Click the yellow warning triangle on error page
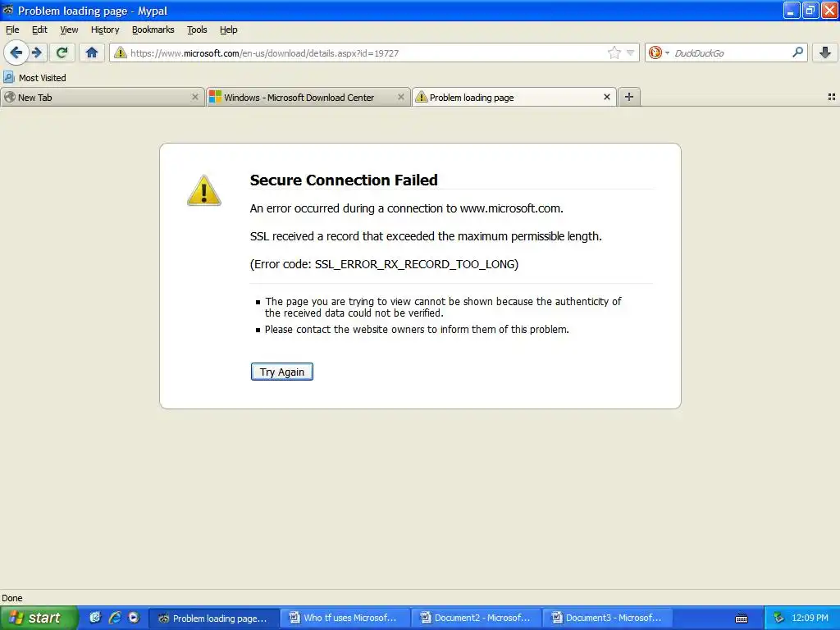840x630 pixels. pos(203,190)
